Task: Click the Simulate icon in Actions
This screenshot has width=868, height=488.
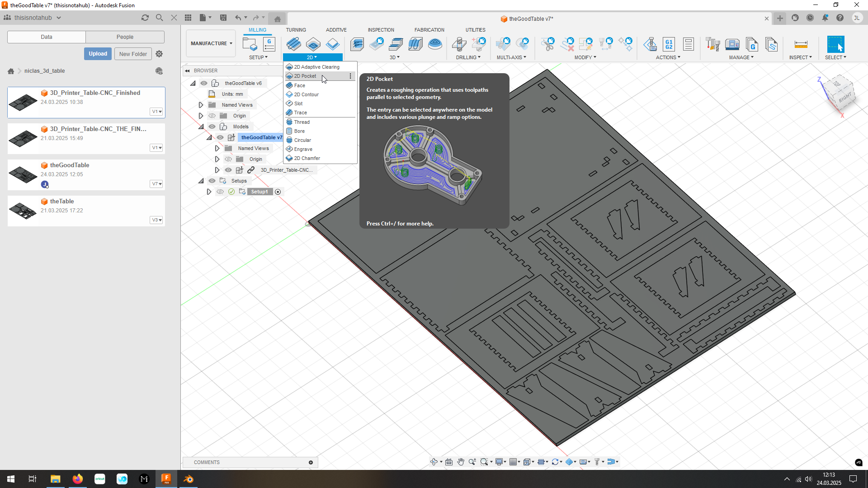Action: 650,44
